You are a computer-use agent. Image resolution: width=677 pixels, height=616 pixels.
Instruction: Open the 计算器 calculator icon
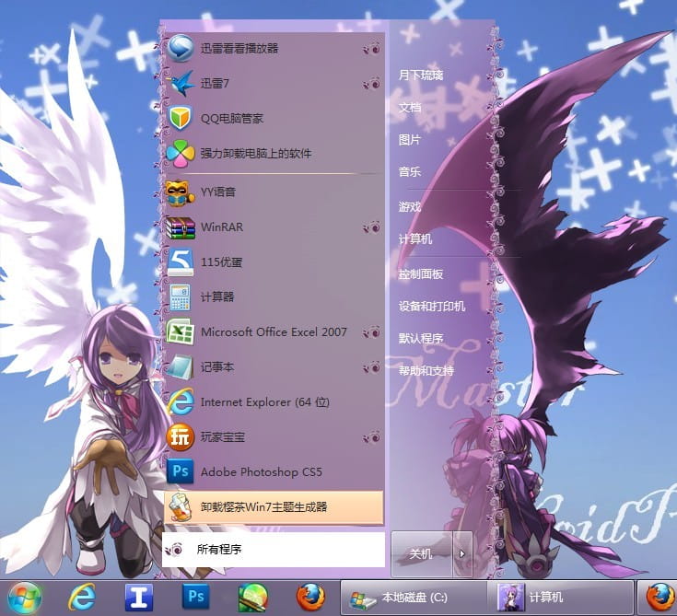pyautogui.click(x=180, y=297)
